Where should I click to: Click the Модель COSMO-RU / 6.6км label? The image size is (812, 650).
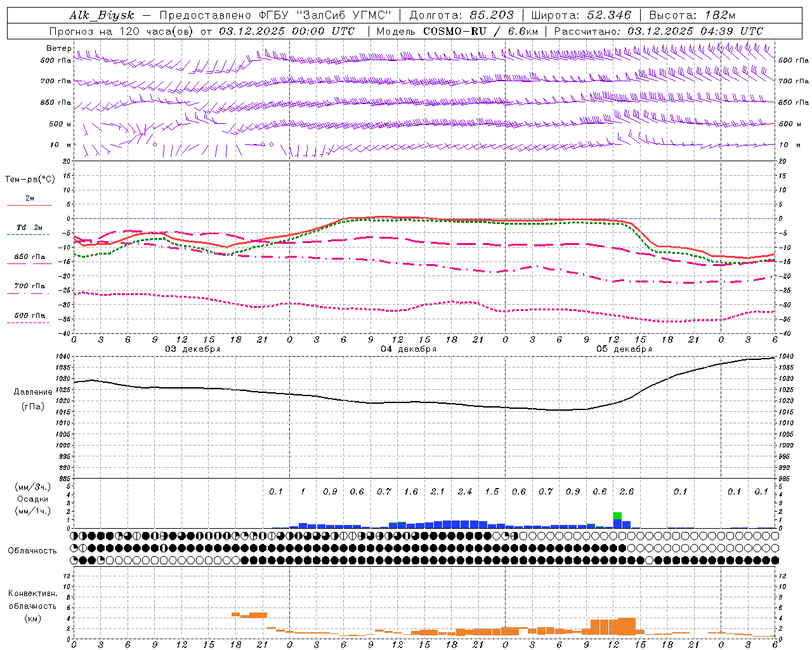click(457, 31)
